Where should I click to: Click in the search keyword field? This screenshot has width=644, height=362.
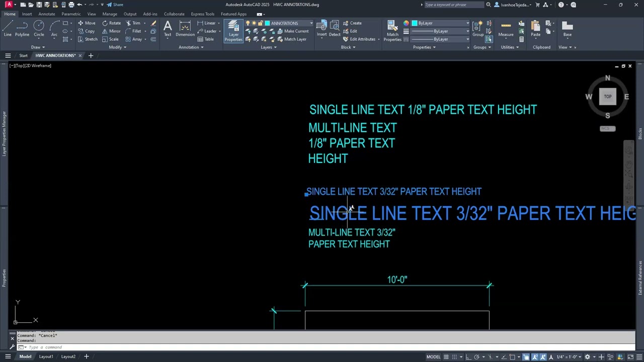454,5
